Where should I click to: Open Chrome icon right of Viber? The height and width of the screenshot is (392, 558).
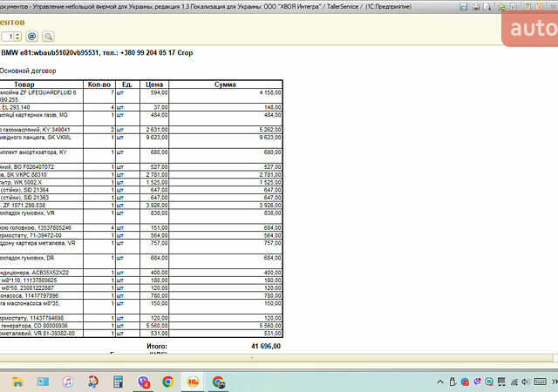(x=167, y=382)
